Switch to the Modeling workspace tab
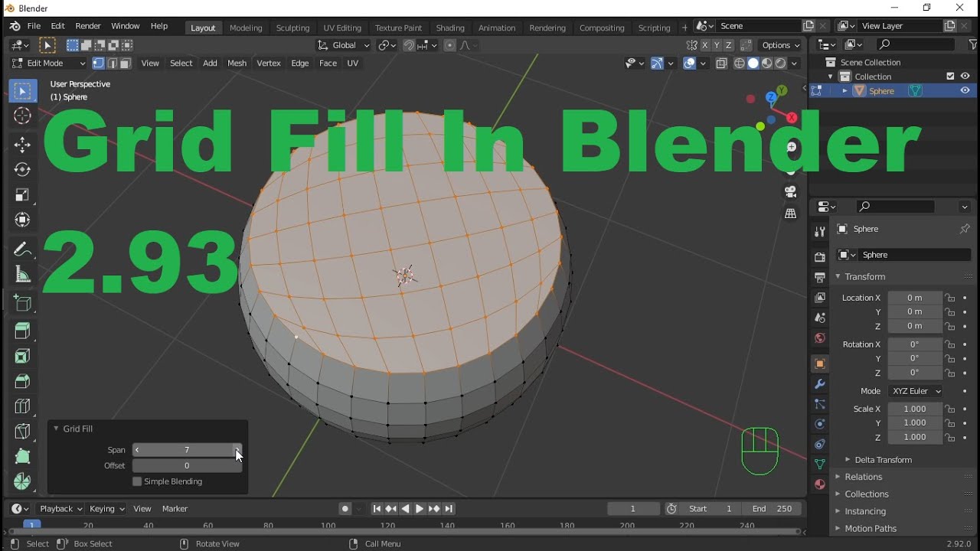 pyautogui.click(x=246, y=28)
